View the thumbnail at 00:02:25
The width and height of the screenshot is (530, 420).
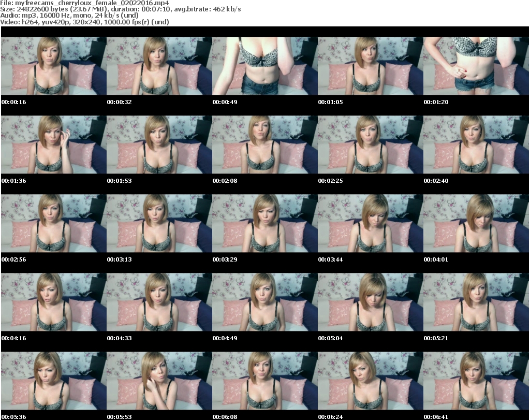(x=370, y=144)
